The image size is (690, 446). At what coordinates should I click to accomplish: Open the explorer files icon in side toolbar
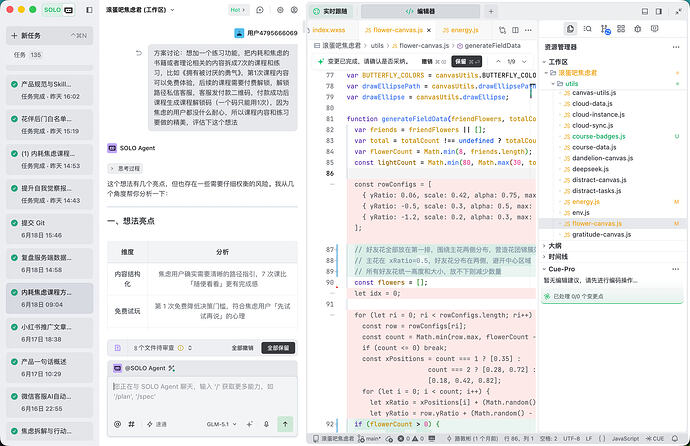click(x=570, y=29)
